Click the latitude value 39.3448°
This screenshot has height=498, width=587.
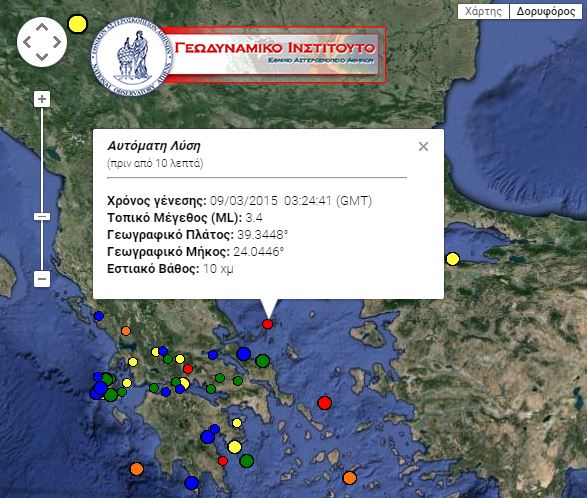[262, 235]
